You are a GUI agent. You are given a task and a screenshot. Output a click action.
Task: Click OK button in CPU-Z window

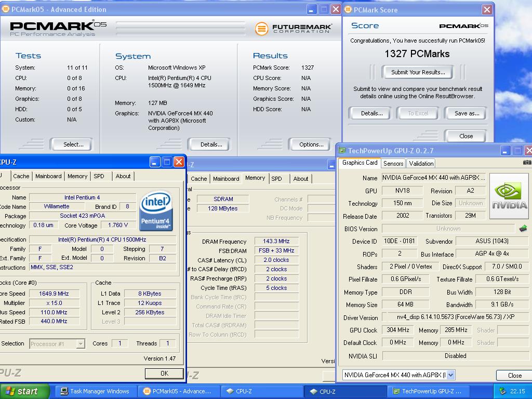164,373
